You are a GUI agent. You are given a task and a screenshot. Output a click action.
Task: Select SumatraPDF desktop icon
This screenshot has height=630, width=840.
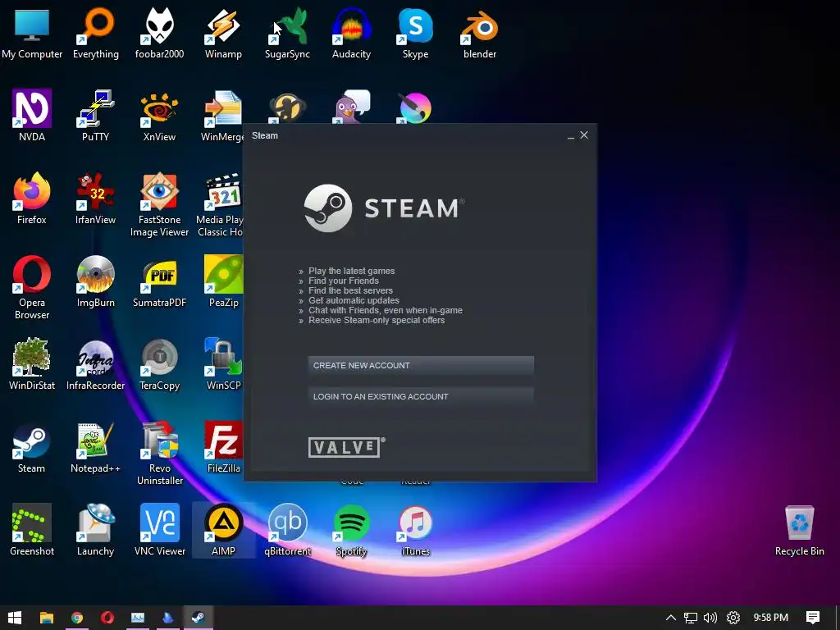[x=160, y=281]
